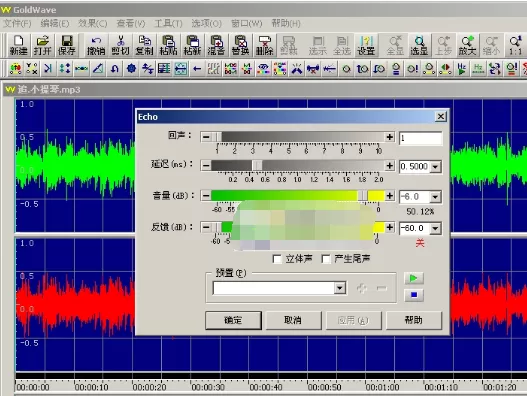Click the 帮助 button in Echo dialog

413,320
